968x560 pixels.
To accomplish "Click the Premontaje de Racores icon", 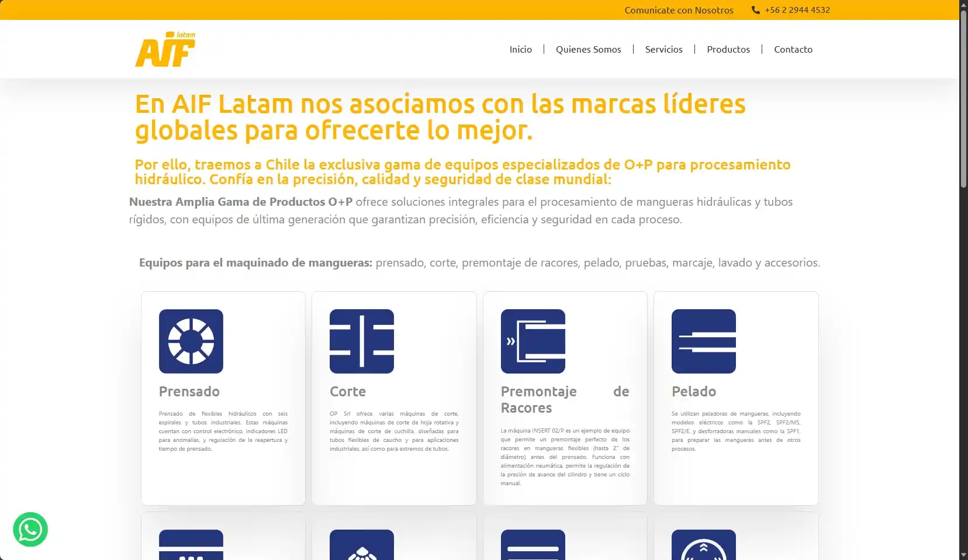I will coord(533,341).
